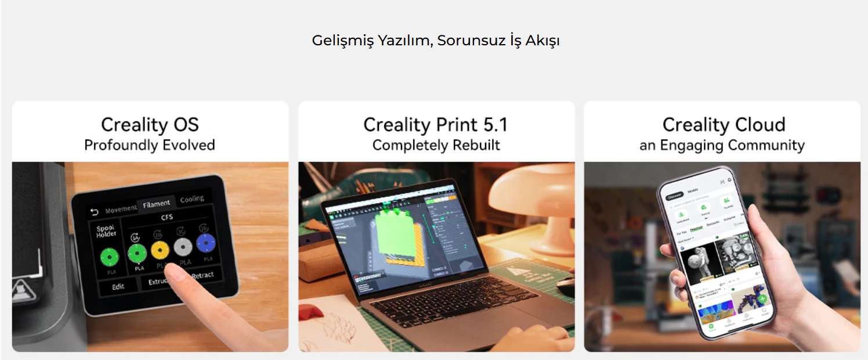Tap the Edit button on touchscreen
Viewport: 868px width, 360px height.
(x=118, y=287)
